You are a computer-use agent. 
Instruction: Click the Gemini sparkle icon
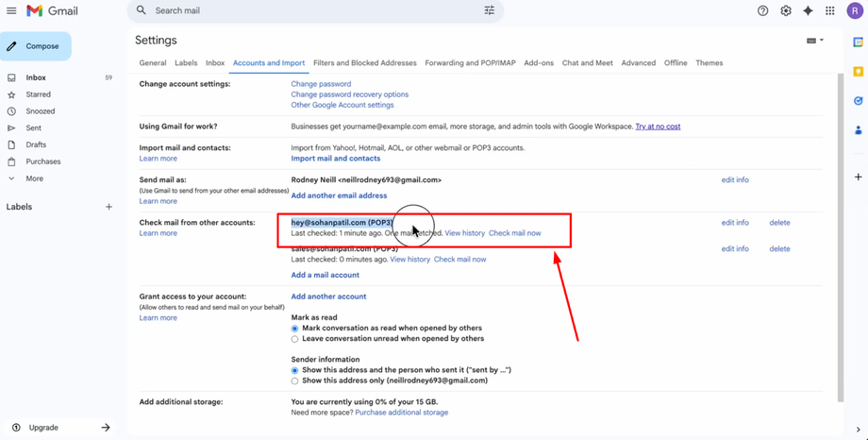tap(808, 10)
